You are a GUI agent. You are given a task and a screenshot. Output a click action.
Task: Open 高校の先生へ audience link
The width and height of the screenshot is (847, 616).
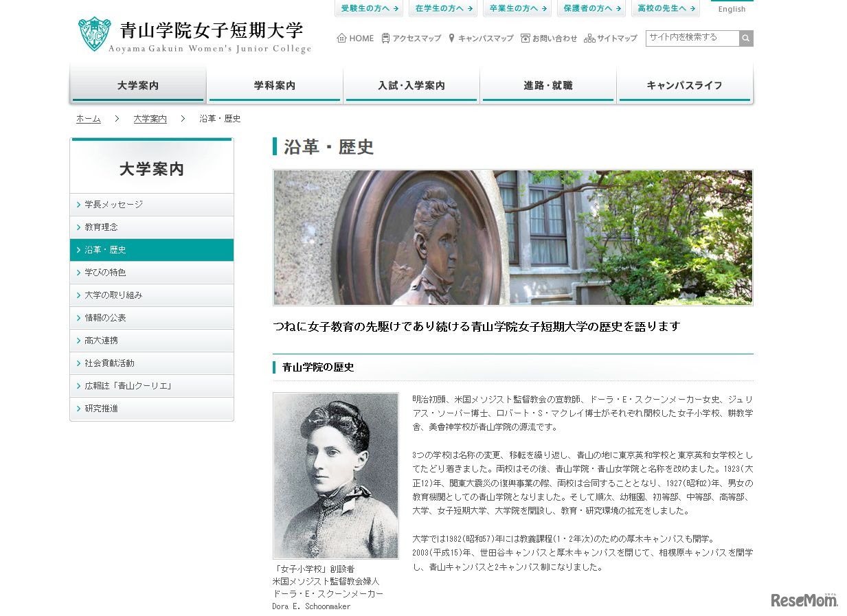(666, 8)
